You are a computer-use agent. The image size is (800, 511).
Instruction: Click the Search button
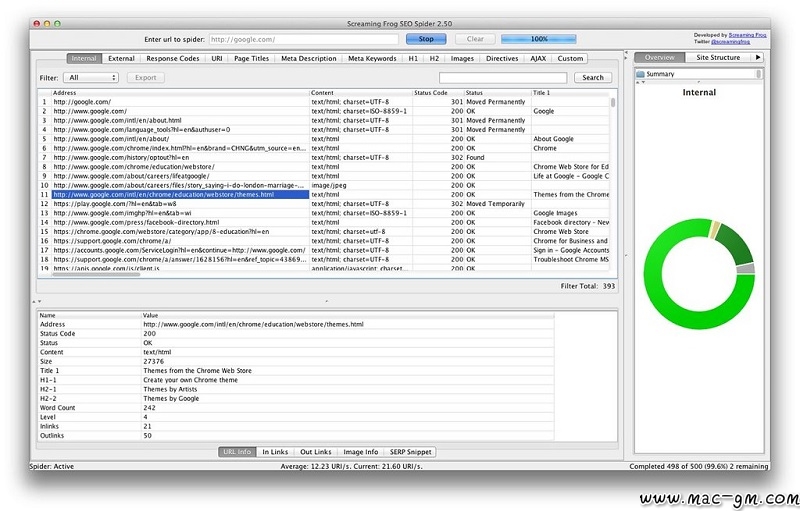tap(593, 78)
